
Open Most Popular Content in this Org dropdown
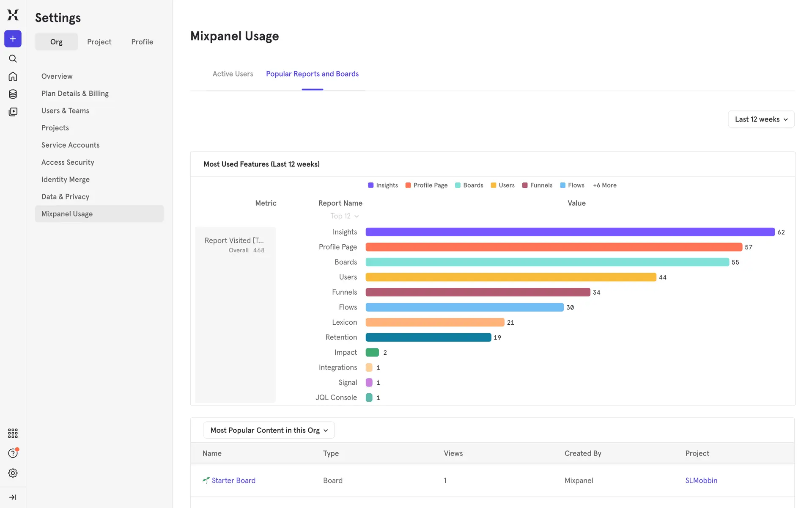(x=269, y=430)
